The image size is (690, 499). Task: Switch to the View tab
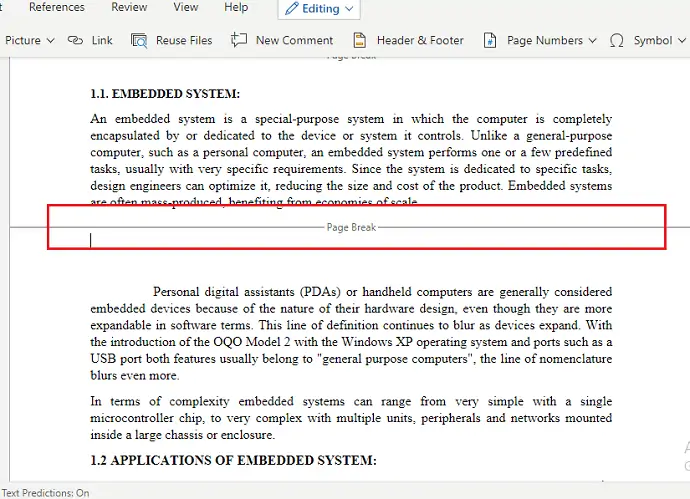(x=186, y=7)
